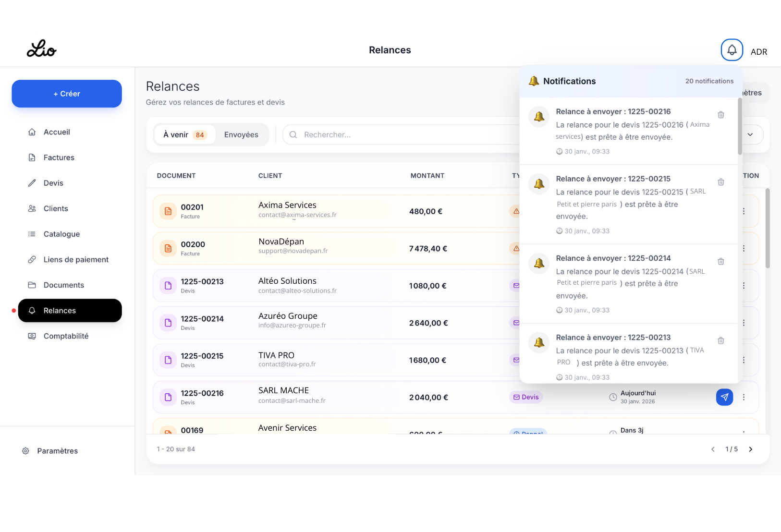The height and width of the screenshot is (532, 781).
Task: Select the Devis section in the sidebar
Action: click(53, 183)
